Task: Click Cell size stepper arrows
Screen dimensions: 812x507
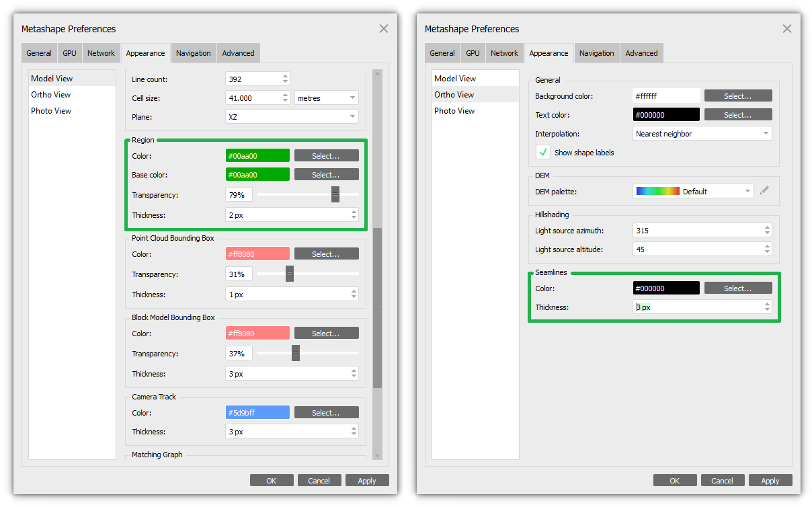Action: tap(286, 98)
